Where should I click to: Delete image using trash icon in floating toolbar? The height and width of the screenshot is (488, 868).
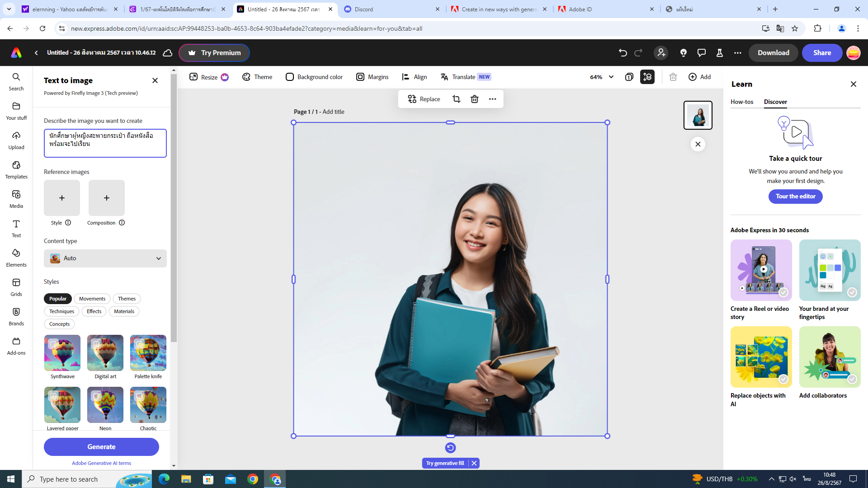474,99
